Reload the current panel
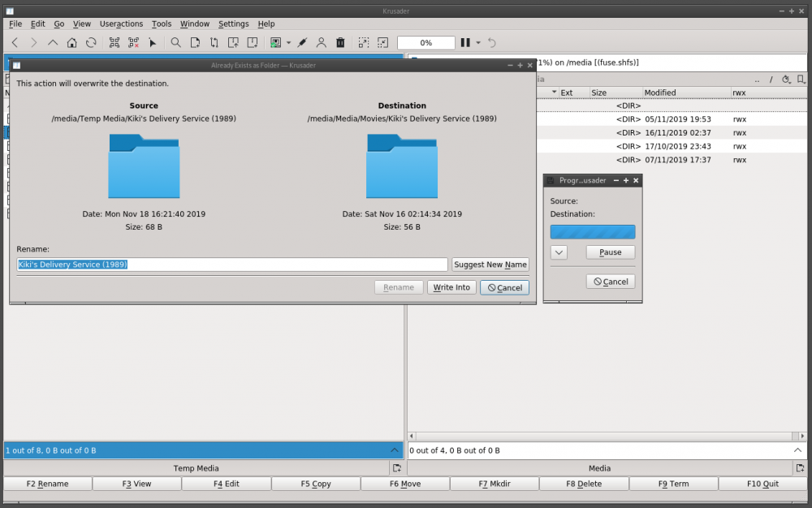Image resolution: width=812 pixels, height=508 pixels. 91,42
